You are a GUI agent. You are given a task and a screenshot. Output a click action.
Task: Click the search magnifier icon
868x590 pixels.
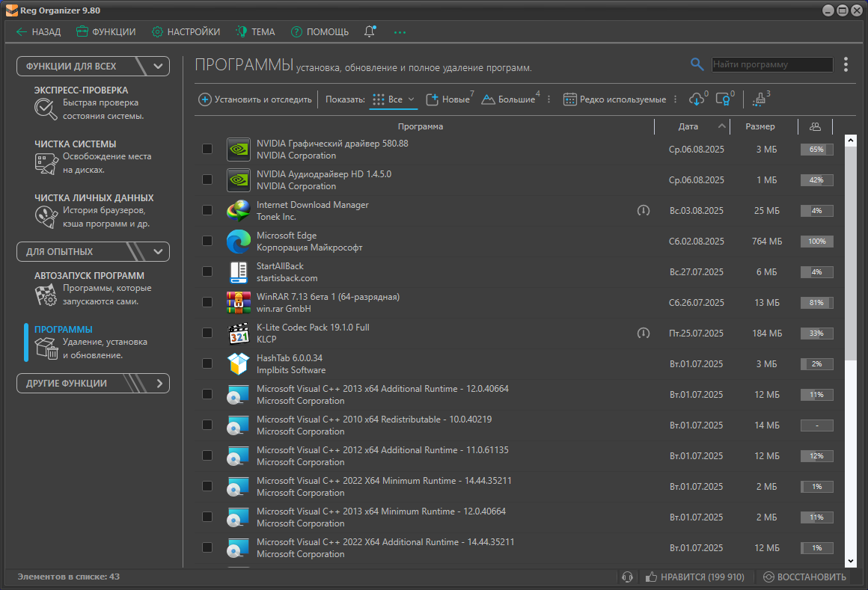click(x=697, y=64)
